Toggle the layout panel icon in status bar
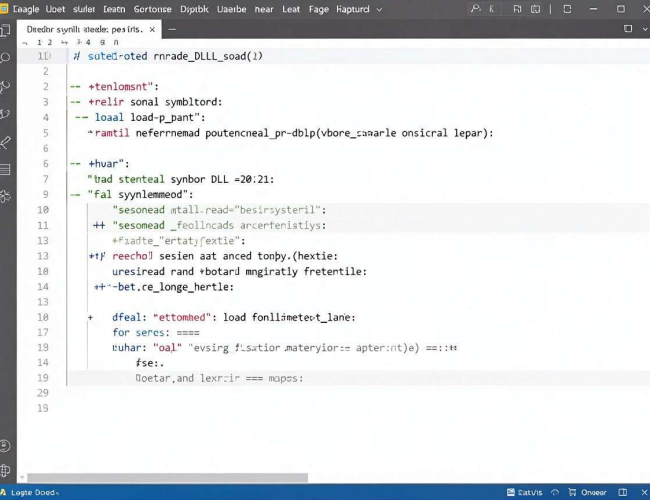This screenshot has width=650, height=500. [x=623, y=492]
